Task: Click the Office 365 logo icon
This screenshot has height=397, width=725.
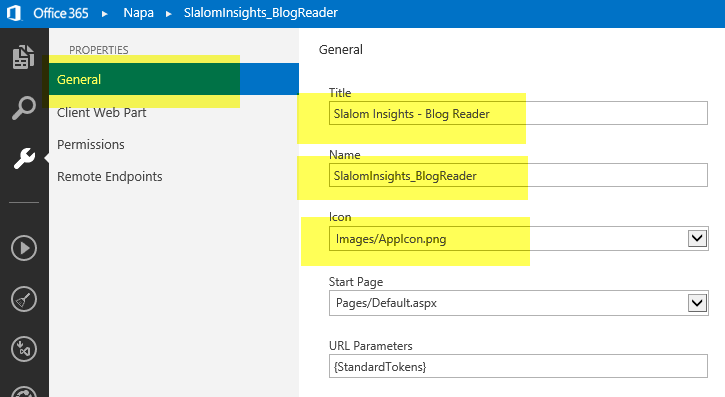Action: pos(14,13)
